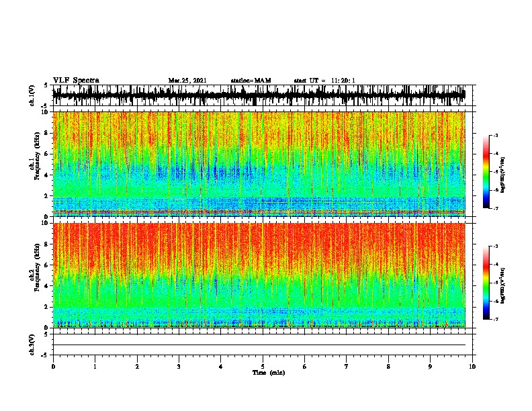Click the "station=MAM" label
The width and height of the screenshot is (532, 411).
pyautogui.click(x=251, y=81)
